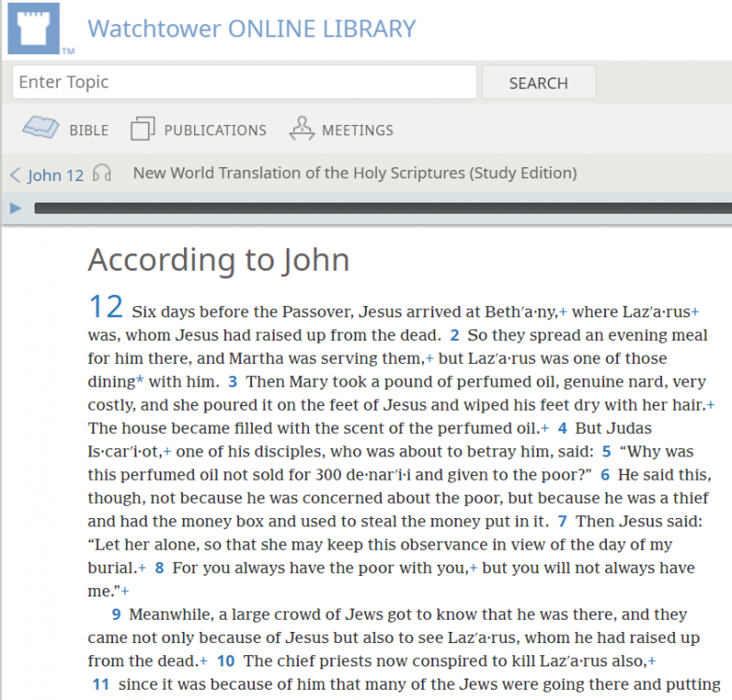The height and width of the screenshot is (700, 732).
Task: Click the Watchtower tower logo
Action: pos(34,28)
